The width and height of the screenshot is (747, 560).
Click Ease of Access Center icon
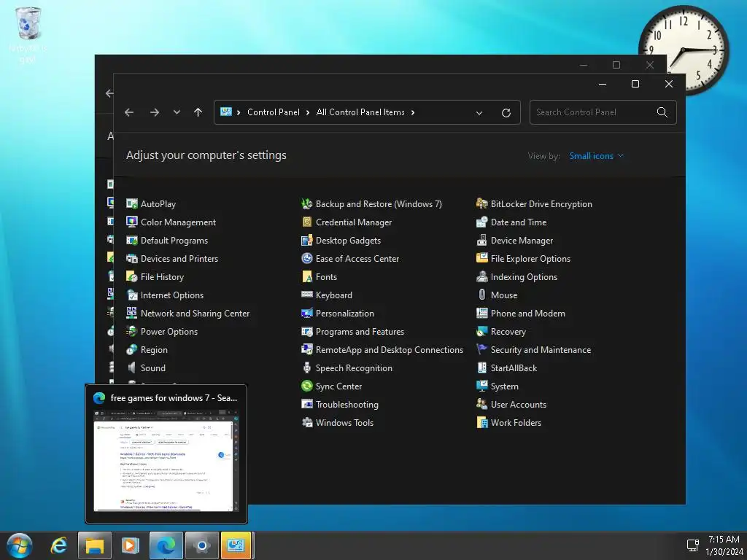[307, 259]
